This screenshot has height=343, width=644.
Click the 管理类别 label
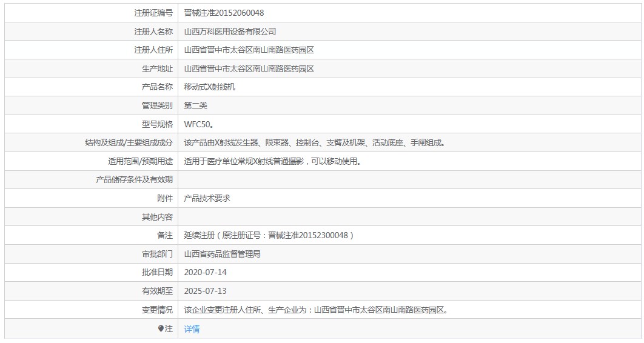(157, 106)
